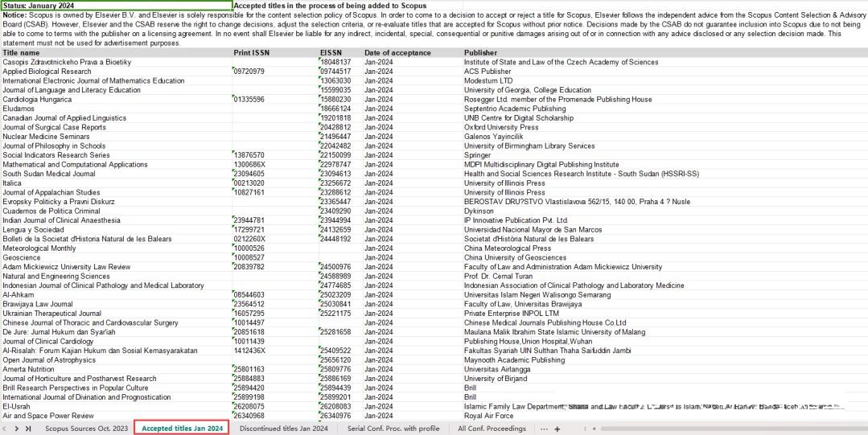Select the Social Indicators Research Series cell
868x435 pixels.
56,155
